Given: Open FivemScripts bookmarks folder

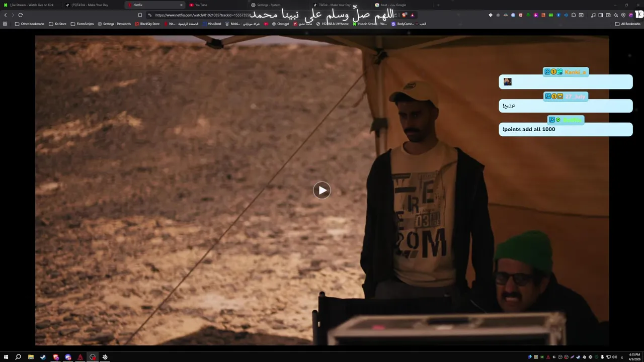Looking at the screenshot, I should click(x=82, y=24).
